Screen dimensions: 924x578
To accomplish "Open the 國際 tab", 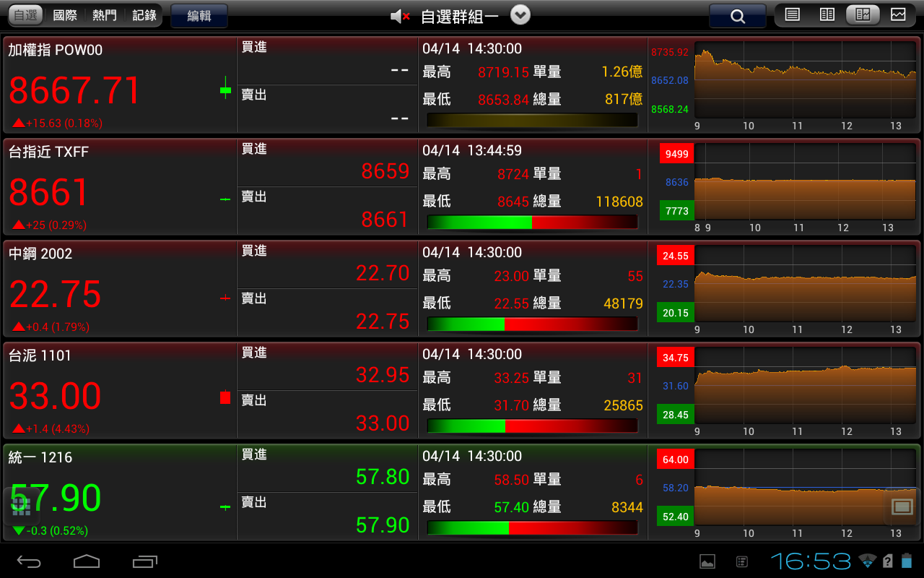I will tap(65, 15).
